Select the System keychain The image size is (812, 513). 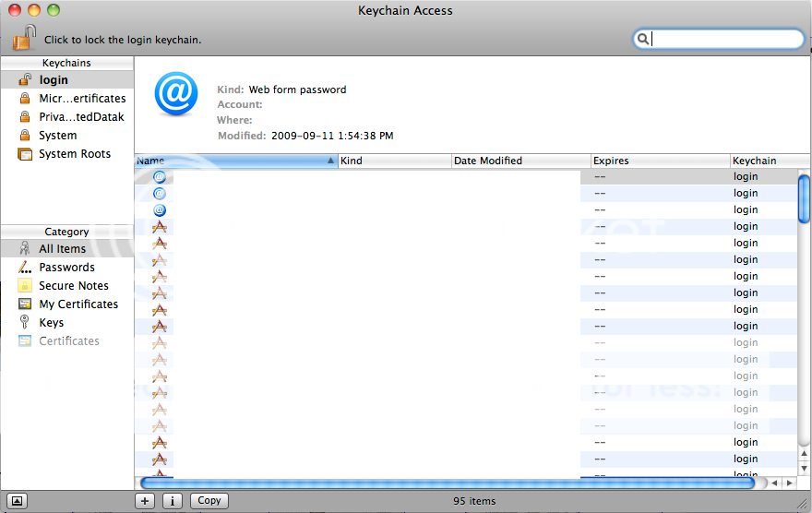[57, 136]
